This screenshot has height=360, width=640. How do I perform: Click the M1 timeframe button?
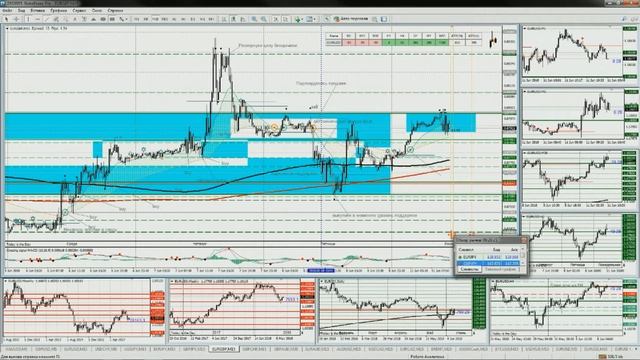pyautogui.click(x=136, y=19)
